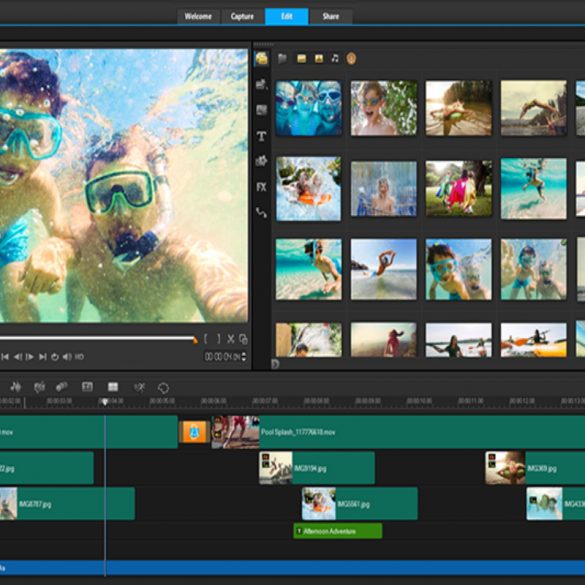585x585 pixels.
Task: Click the crossed-tools icon in timeline toolbar
Action: click(x=140, y=387)
